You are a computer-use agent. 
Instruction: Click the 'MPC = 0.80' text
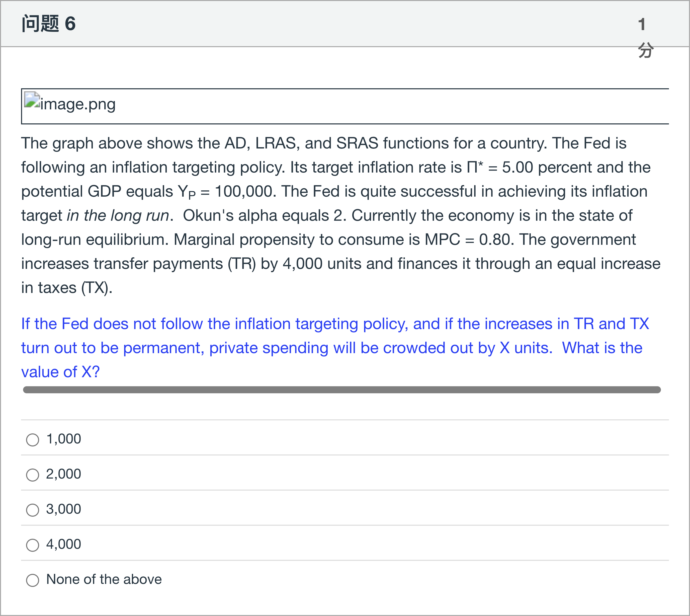[469, 240]
